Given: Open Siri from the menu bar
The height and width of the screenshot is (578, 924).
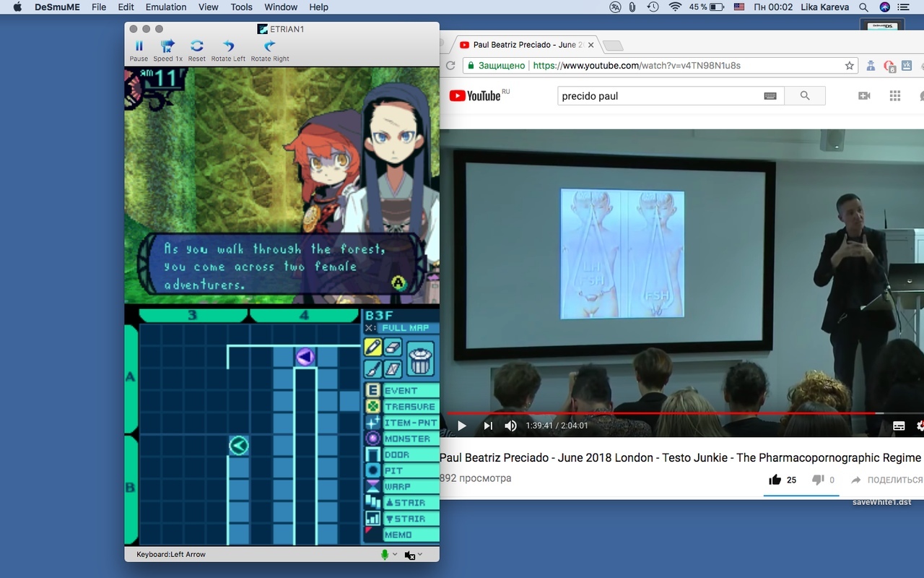Looking at the screenshot, I should [x=885, y=7].
